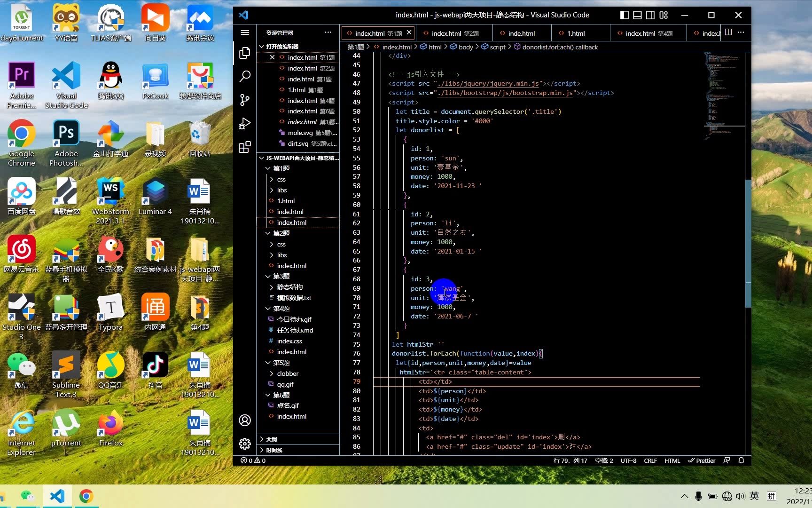Screen dimensions: 812x508
Task: Change encoding UTF-8 in status bar
Action: (x=628, y=460)
